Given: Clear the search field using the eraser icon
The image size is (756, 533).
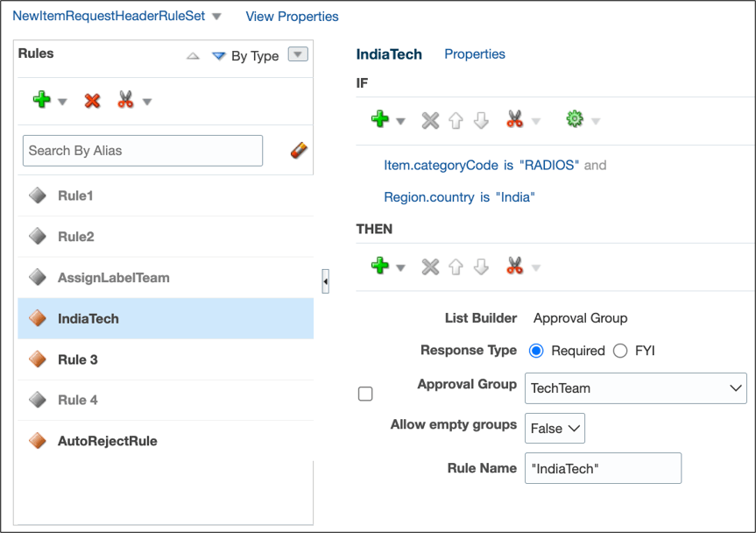Looking at the screenshot, I should coord(297,150).
